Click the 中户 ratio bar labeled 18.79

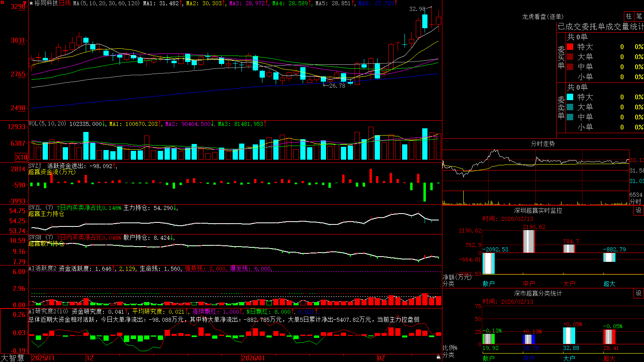pos(529,339)
